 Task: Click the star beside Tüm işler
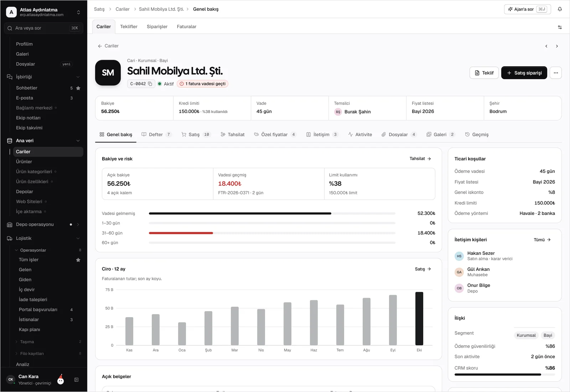click(x=78, y=260)
